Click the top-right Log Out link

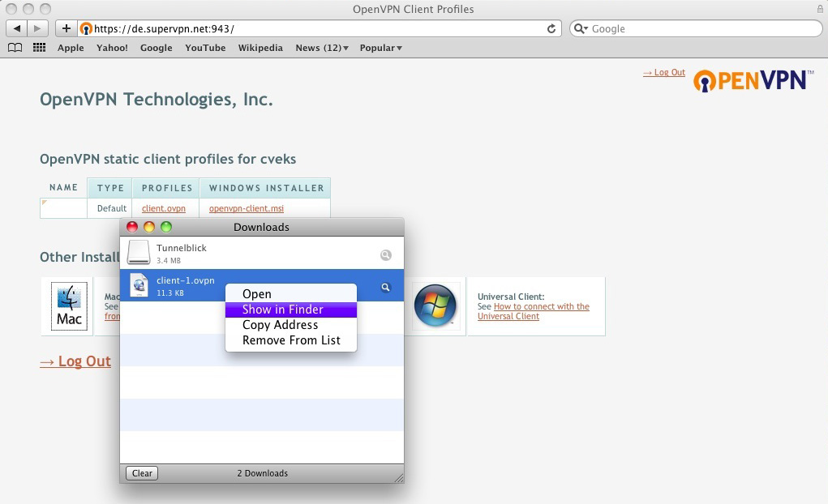[663, 72]
